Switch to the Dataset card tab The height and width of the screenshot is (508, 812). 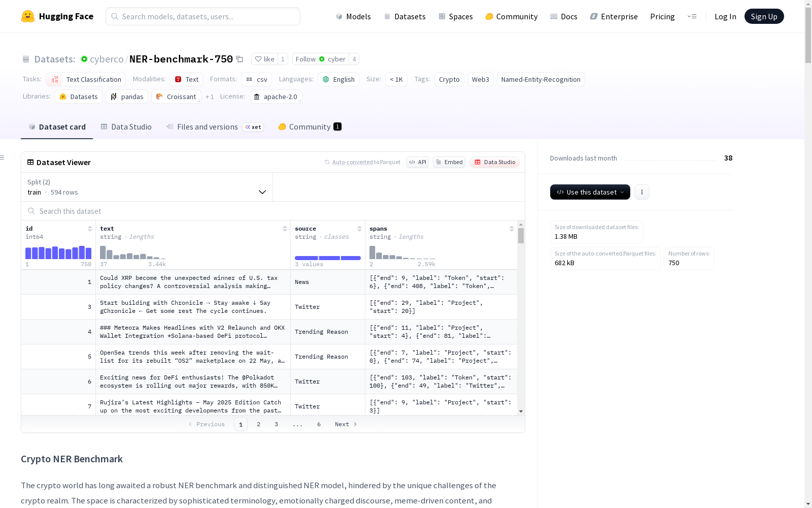[57, 127]
